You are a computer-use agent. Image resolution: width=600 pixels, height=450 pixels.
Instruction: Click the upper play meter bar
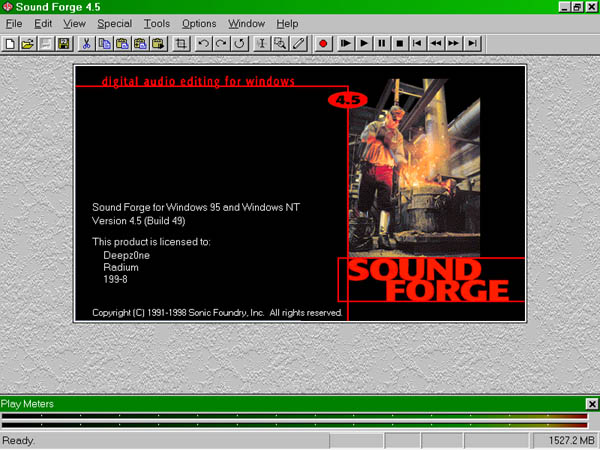point(294,416)
